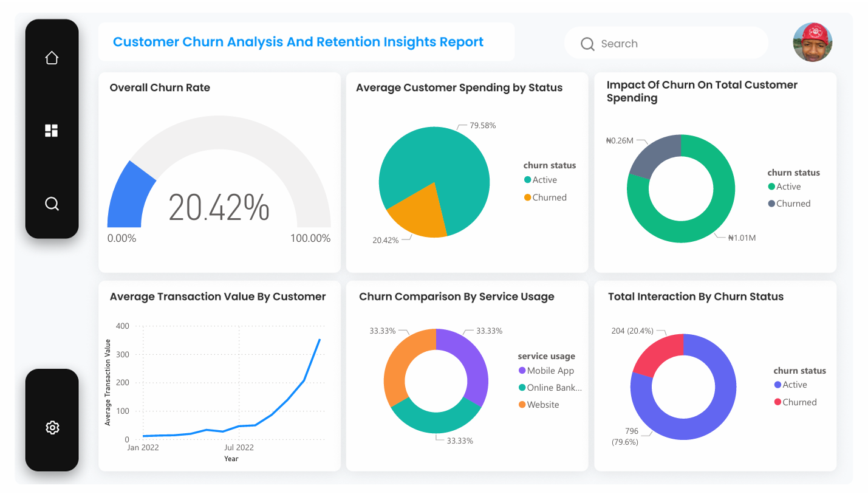
Task: Click the Overall Churn Rate title
Action: [x=160, y=87]
